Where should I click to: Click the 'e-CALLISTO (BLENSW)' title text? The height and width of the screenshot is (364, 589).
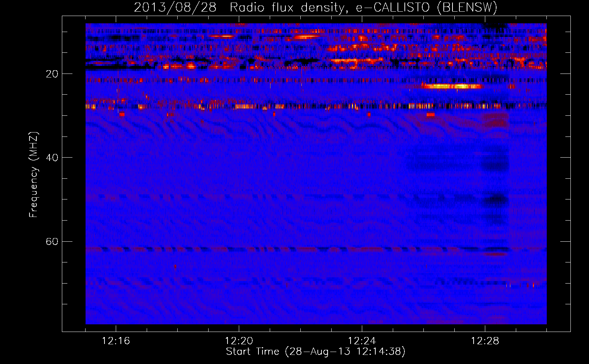click(x=426, y=8)
